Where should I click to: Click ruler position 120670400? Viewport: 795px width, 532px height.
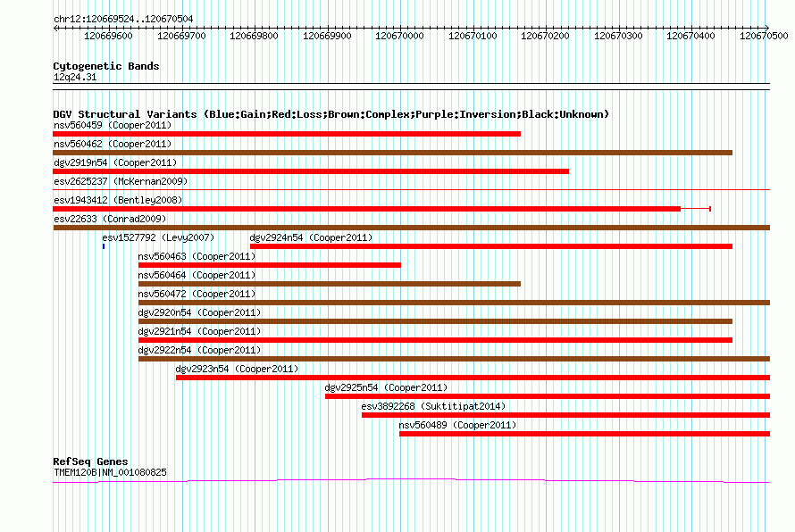690,36
